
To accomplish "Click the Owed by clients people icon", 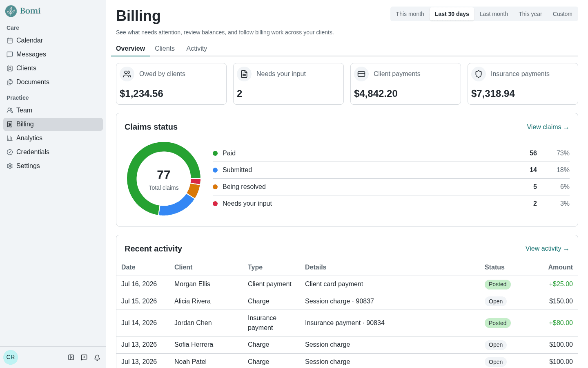I will tap(127, 74).
